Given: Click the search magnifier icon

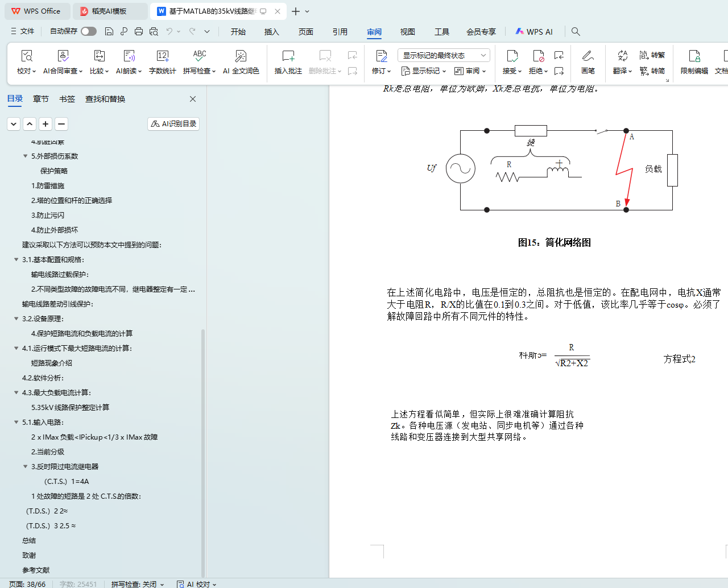Looking at the screenshot, I should [x=576, y=32].
